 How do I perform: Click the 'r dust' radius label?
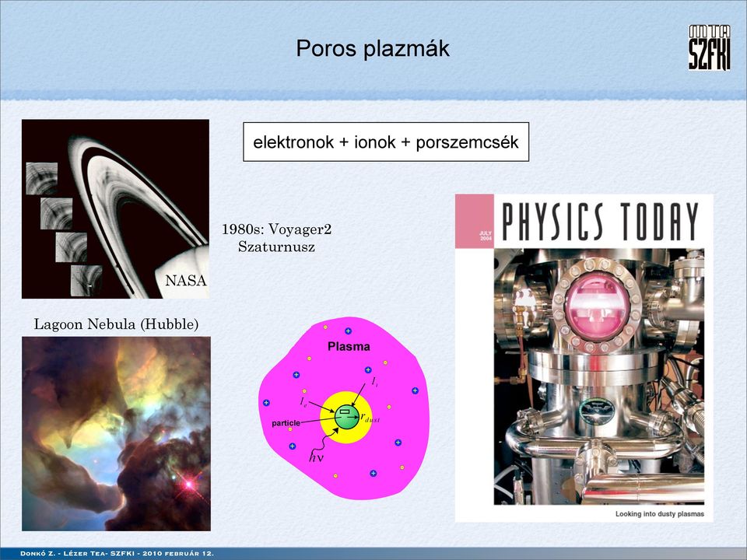point(370,418)
